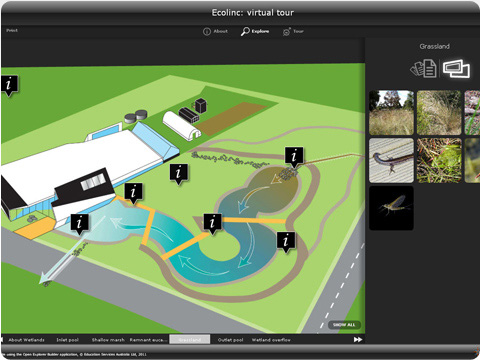Advance tabs with the double-arrow button
The height and width of the screenshot is (360, 480).
[x=358, y=339]
